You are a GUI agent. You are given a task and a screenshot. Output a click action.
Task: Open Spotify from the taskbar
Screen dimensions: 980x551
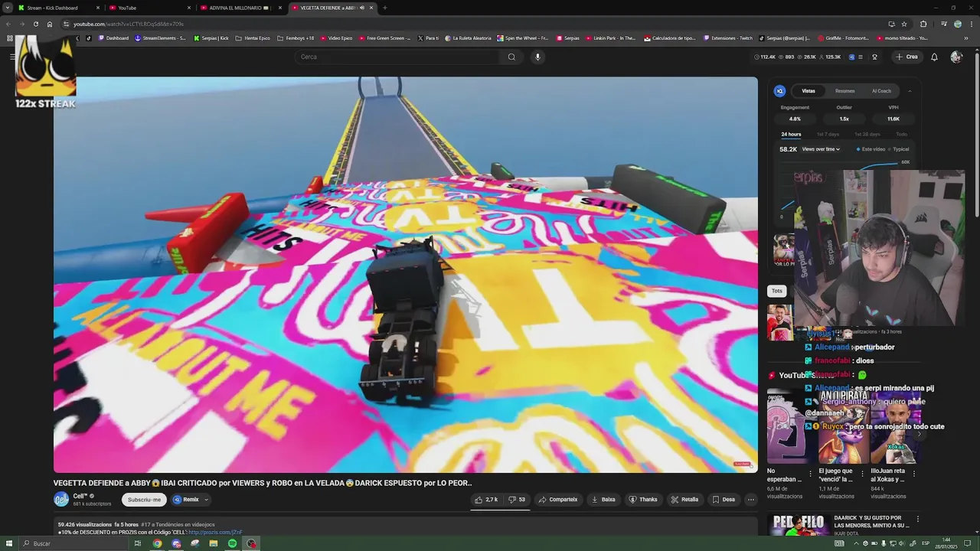coord(232,543)
